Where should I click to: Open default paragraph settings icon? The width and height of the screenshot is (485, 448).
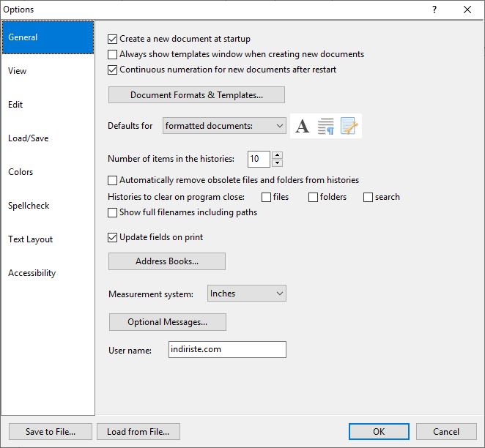[x=326, y=126]
